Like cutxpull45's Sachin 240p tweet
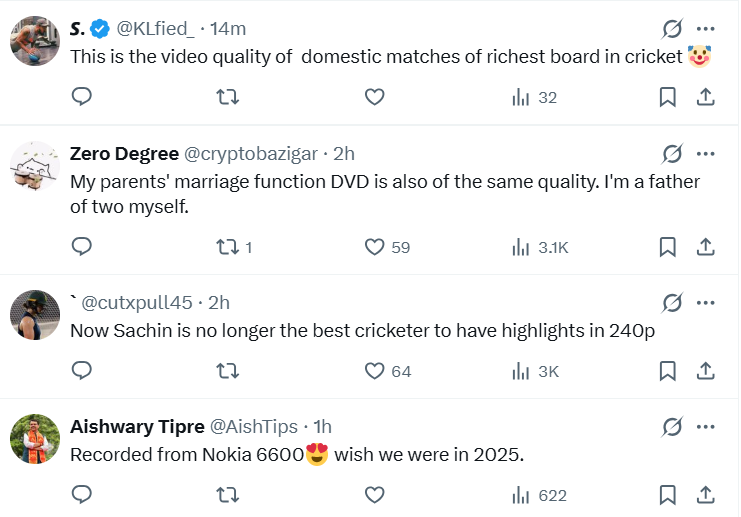This screenshot has height=517, width=741. (375, 371)
